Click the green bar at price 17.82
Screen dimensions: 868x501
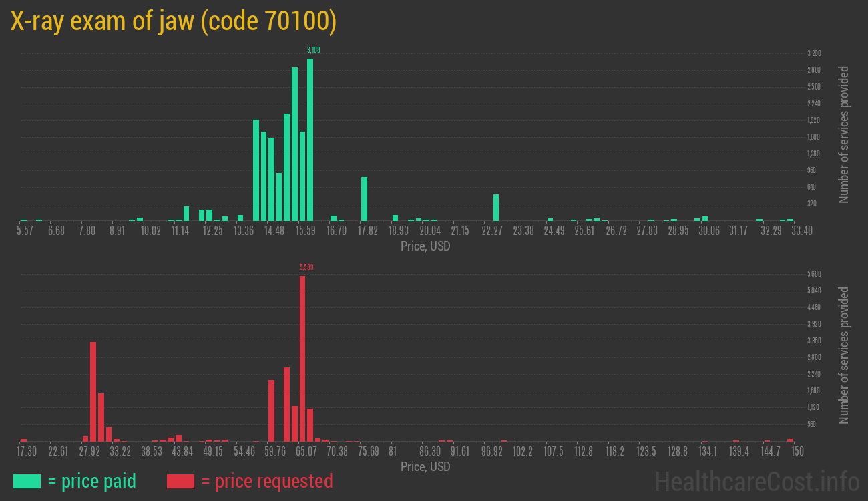tap(364, 198)
